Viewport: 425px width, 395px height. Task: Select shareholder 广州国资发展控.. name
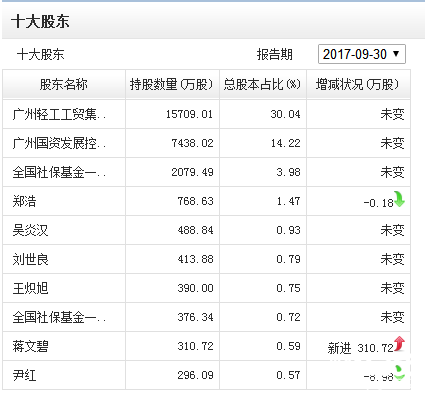click(x=59, y=143)
